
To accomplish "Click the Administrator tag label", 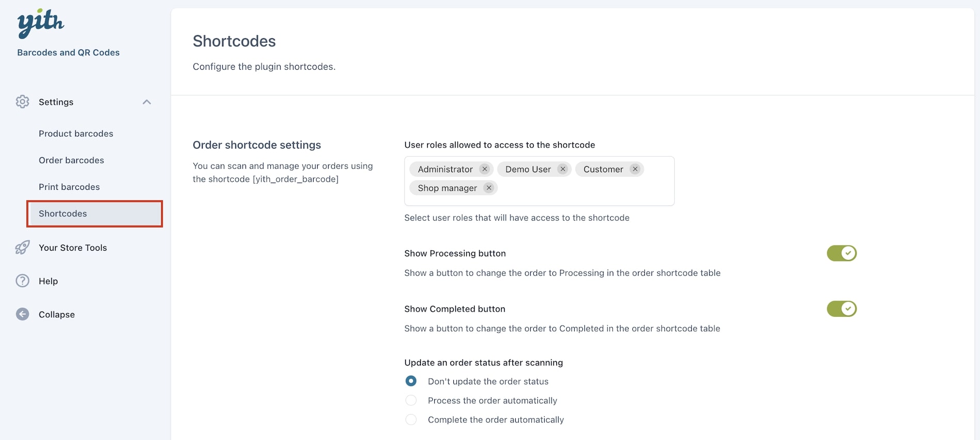I will pyautogui.click(x=445, y=169).
